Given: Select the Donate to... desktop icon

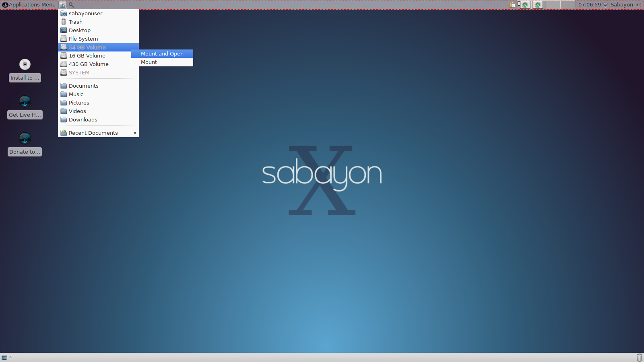Looking at the screenshot, I should pyautogui.click(x=25, y=138).
